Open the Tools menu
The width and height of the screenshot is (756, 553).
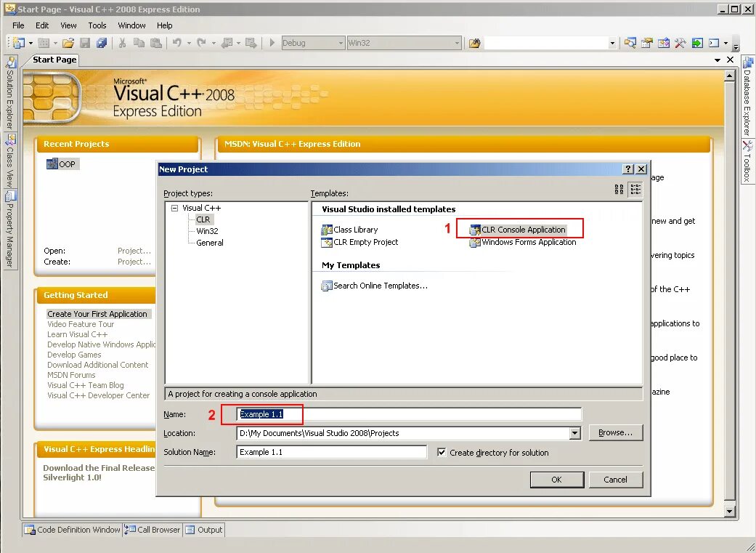pos(97,25)
